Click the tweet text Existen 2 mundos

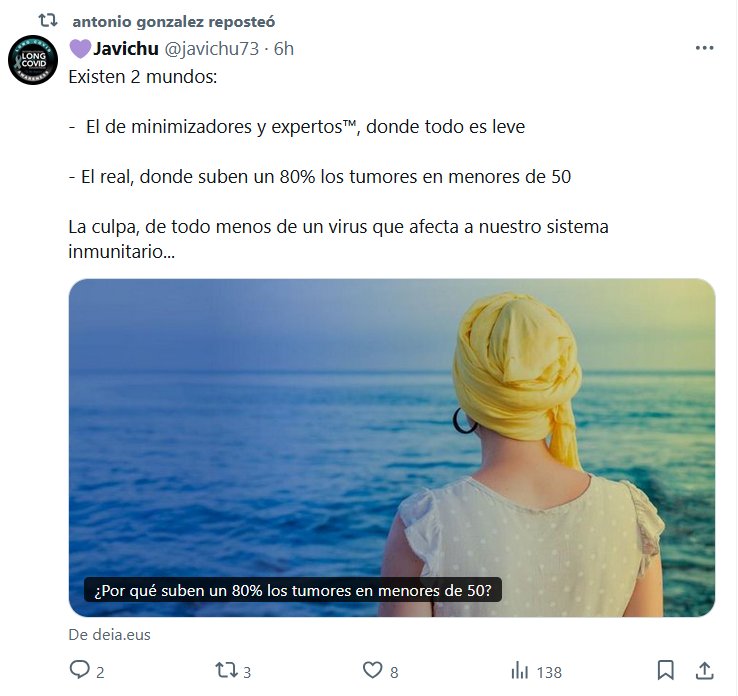(x=143, y=77)
